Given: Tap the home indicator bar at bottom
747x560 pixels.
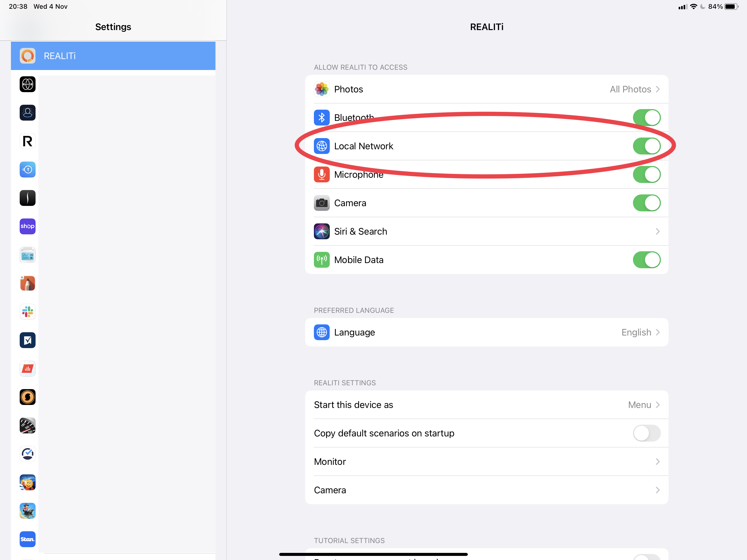Looking at the screenshot, I should 373,554.
